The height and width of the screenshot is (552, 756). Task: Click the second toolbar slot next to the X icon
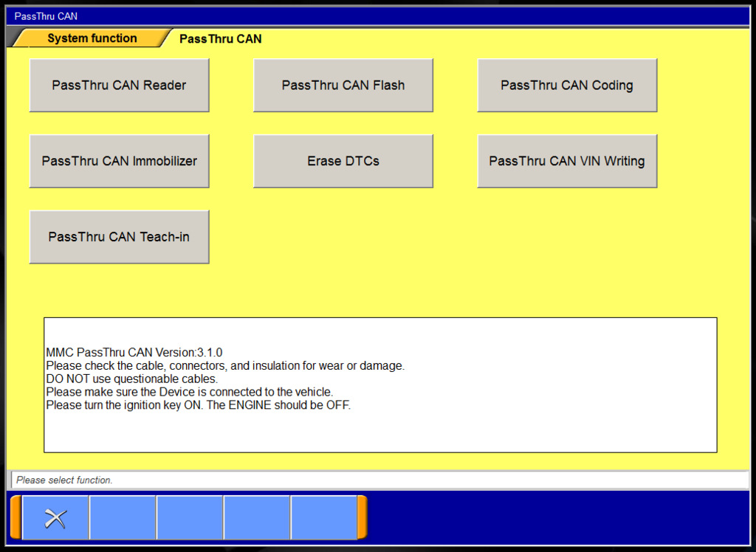(123, 517)
